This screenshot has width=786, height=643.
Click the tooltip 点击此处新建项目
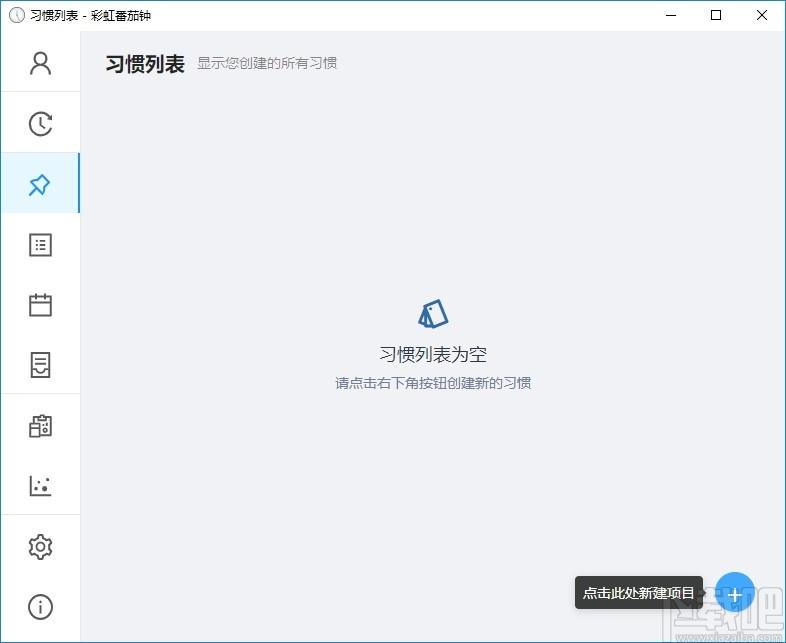638,593
